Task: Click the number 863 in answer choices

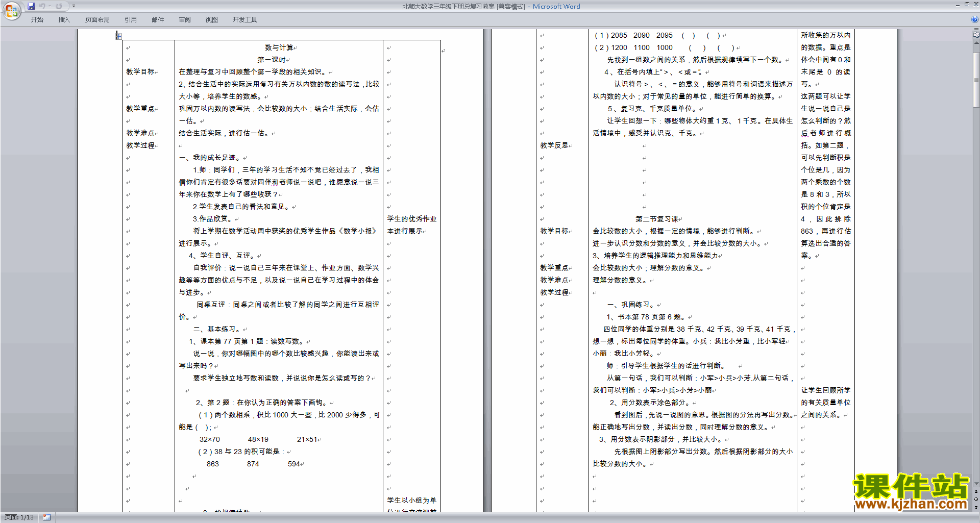Action: [x=213, y=464]
